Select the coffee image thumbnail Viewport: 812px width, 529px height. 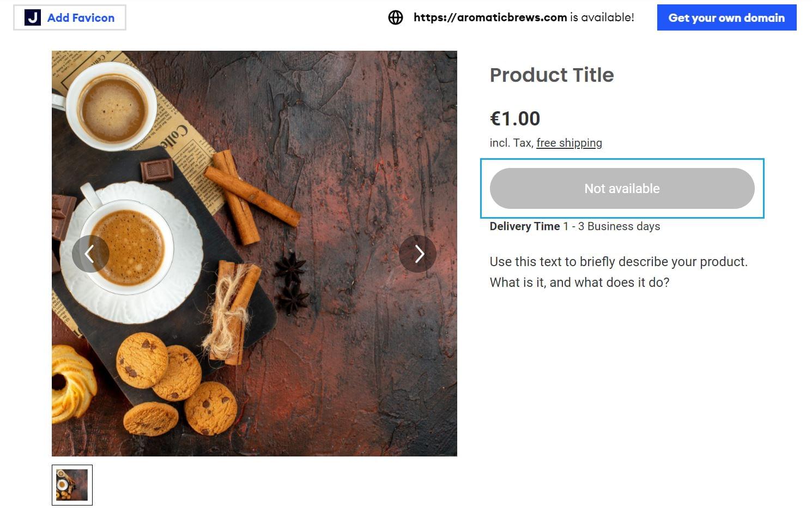(72, 485)
